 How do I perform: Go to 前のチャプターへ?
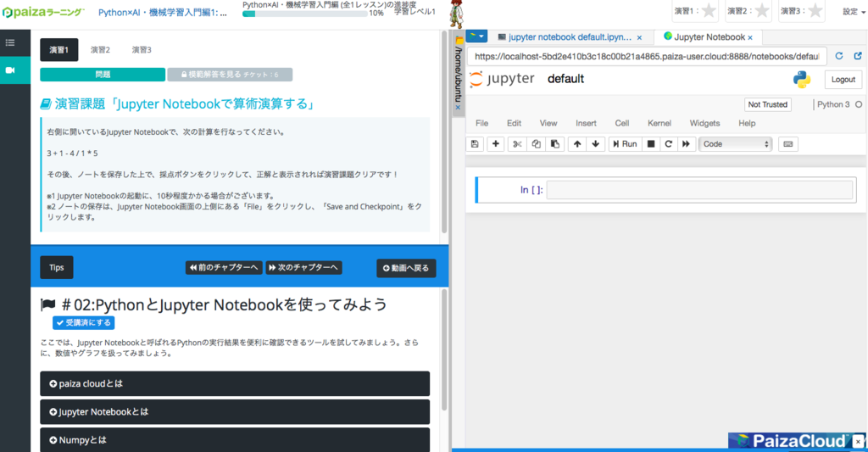(224, 267)
